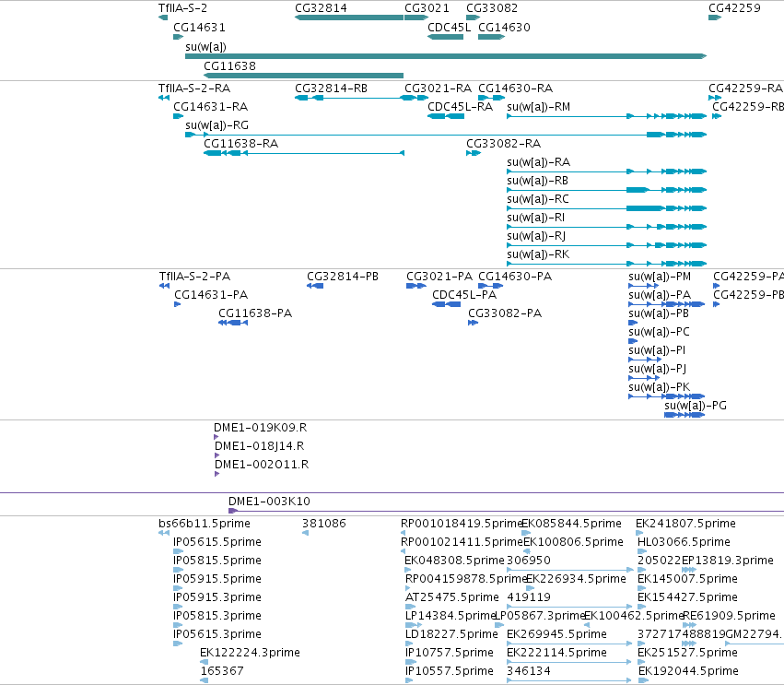This screenshot has width=784, height=685.
Task: Select transcript CG11638-RA glyph
Action: coord(303,153)
